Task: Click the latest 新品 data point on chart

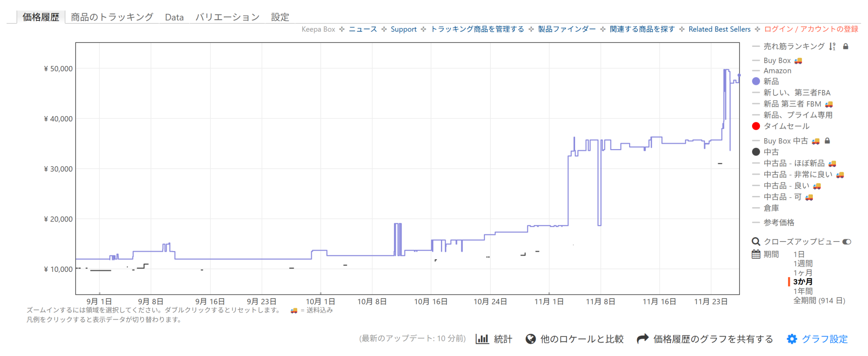Action: (x=739, y=75)
